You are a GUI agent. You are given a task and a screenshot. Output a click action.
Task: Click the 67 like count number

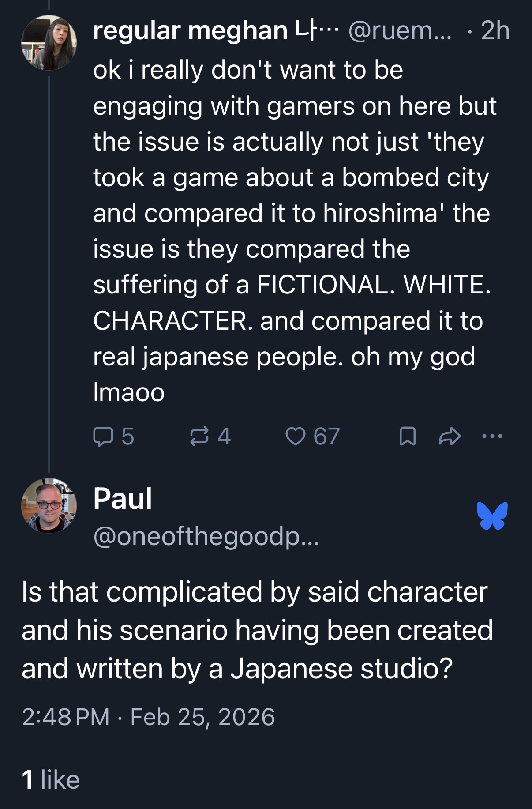pyautogui.click(x=326, y=437)
